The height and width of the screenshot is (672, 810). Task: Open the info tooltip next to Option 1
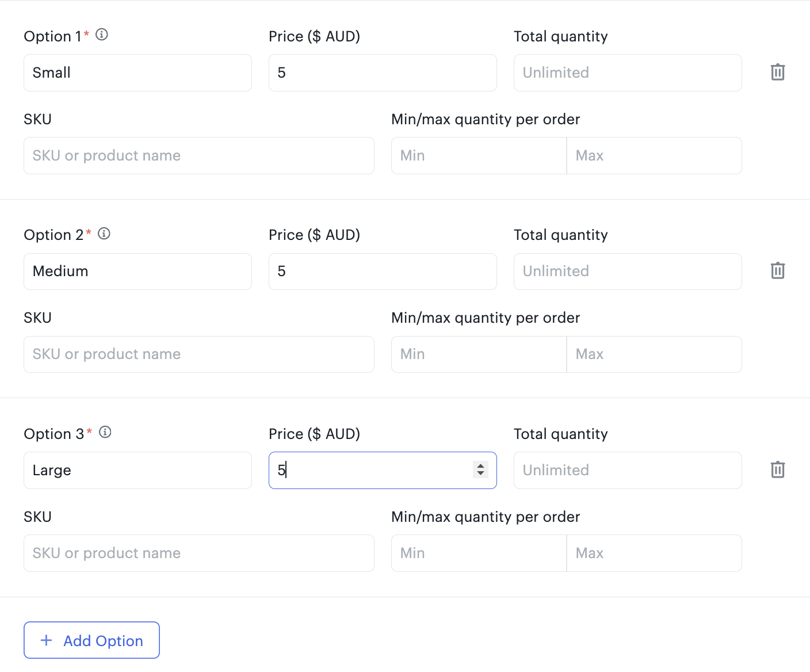[x=102, y=35]
